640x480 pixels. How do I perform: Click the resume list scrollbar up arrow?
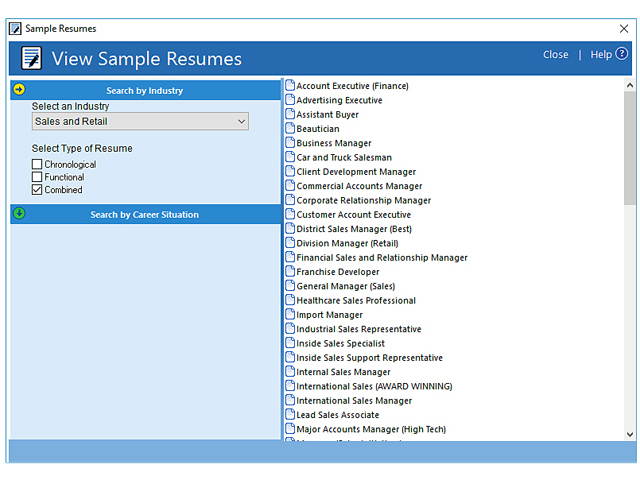tap(630, 86)
